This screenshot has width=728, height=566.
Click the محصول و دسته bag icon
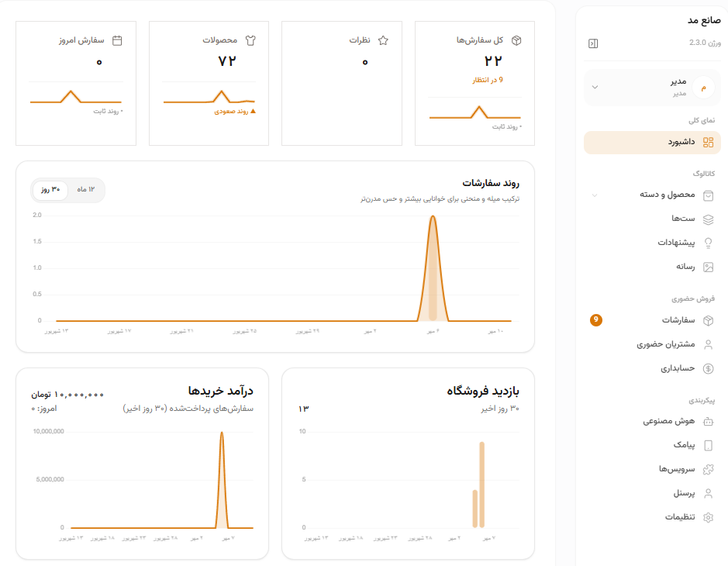[708, 195]
